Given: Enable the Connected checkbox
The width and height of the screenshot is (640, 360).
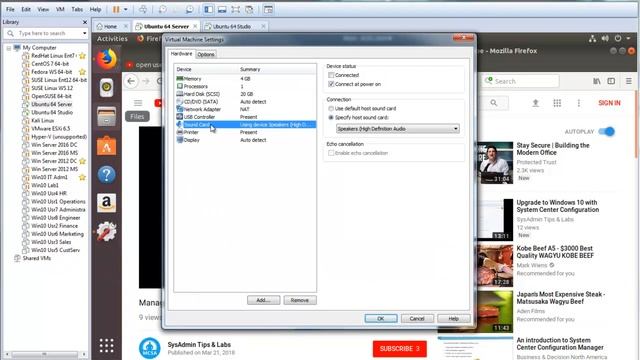Looking at the screenshot, I should tap(331, 75).
